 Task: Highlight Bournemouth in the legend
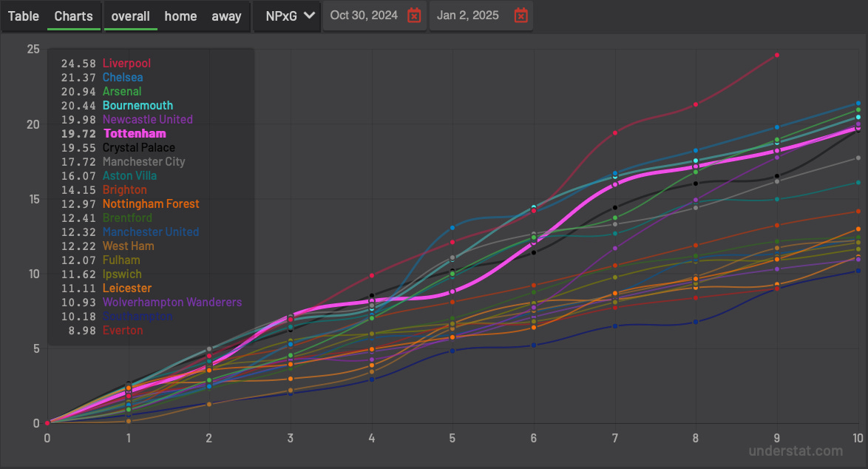point(138,105)
